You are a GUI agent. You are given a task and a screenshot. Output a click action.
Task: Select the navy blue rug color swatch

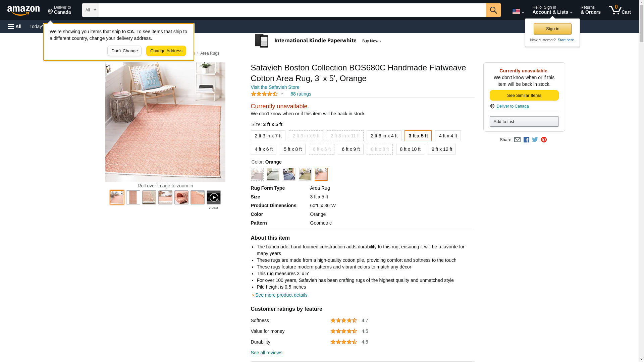point(289,174)
